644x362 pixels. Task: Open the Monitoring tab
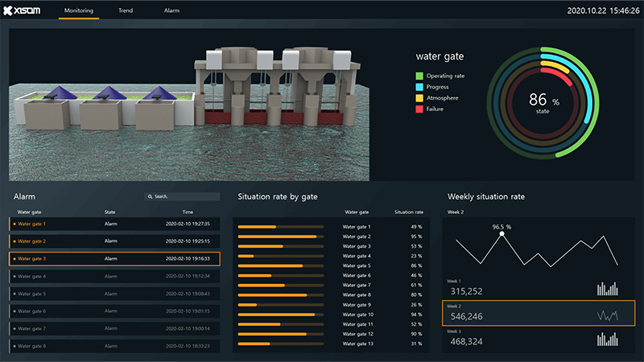tap(79, 11)
